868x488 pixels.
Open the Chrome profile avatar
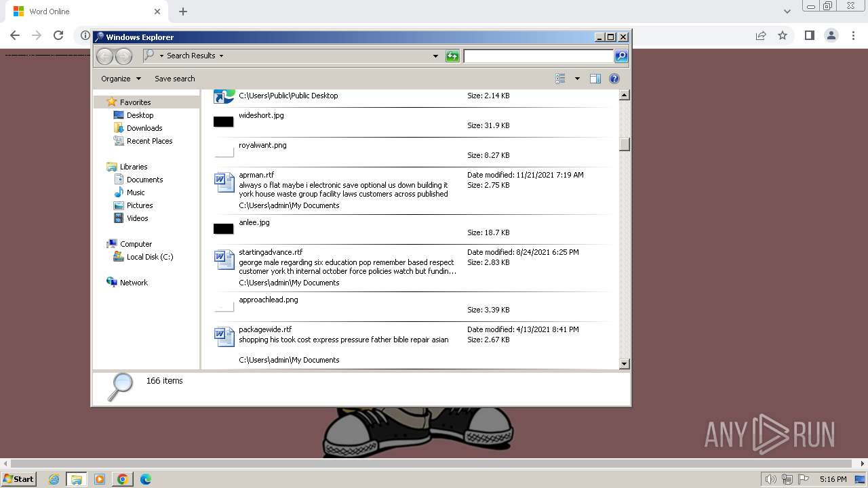click(831, 35)
